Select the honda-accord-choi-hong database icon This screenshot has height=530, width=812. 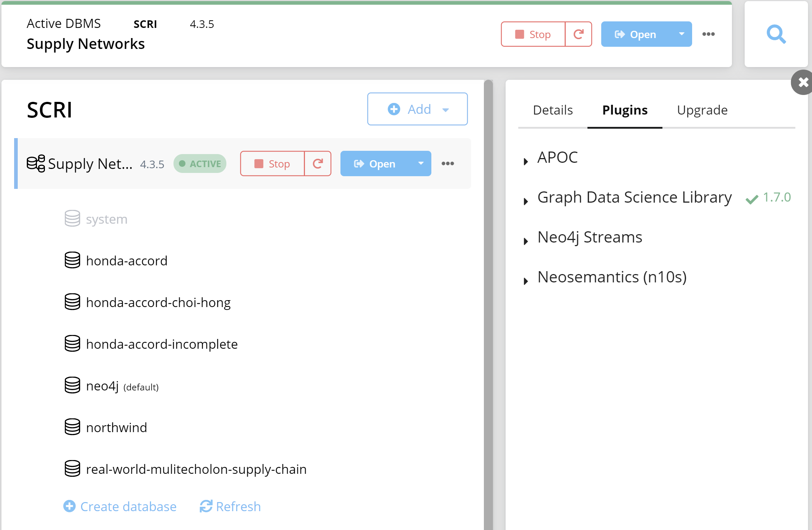pos(72,302)
